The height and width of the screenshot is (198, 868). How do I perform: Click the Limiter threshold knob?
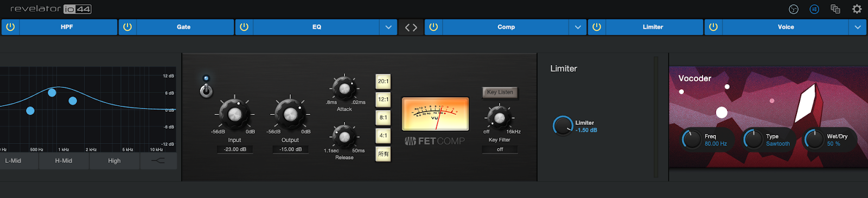563,126
